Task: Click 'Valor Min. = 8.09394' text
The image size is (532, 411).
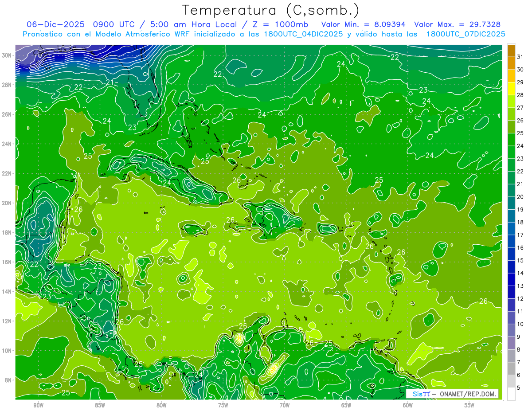Action: [363, 24]
